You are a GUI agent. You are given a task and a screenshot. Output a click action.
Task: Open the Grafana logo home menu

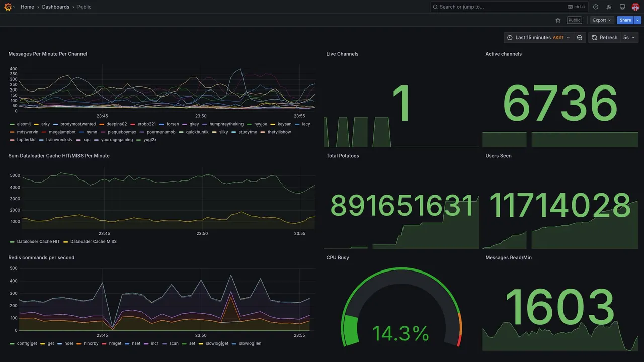point(8,7)
